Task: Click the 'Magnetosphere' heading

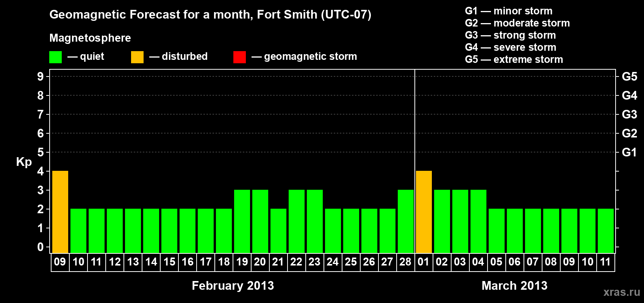Action: [90, 38]
